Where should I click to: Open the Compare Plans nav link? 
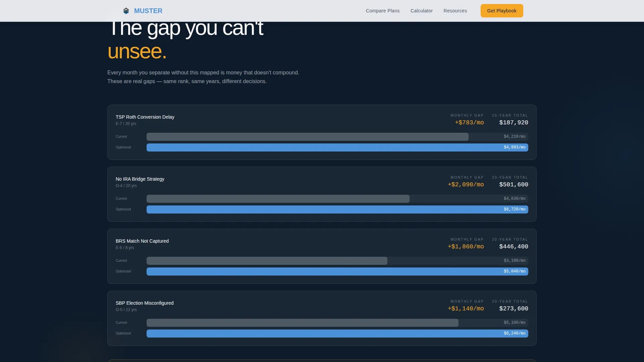(383, 11)
